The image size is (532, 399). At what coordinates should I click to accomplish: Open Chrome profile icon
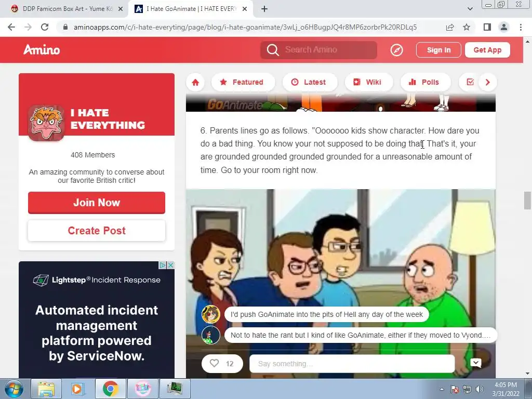(x=504, y=27)
